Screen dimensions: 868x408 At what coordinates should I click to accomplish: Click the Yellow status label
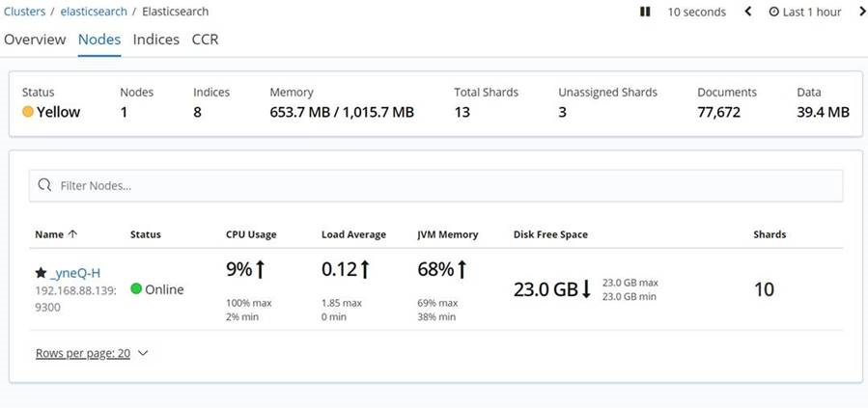(58, 112)
